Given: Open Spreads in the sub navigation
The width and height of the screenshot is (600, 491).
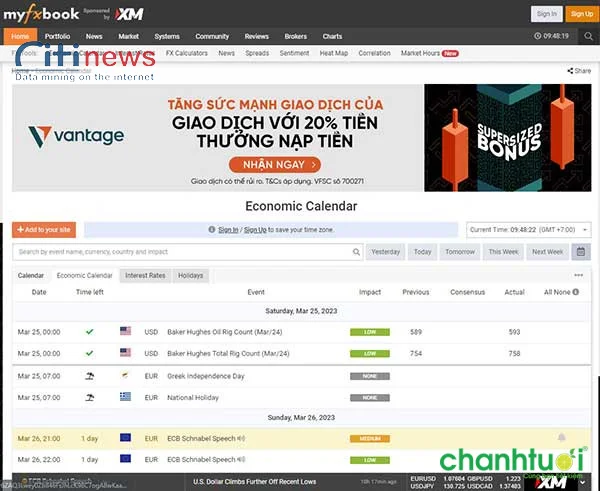Looking at the screenshot, I should point(257,53).
